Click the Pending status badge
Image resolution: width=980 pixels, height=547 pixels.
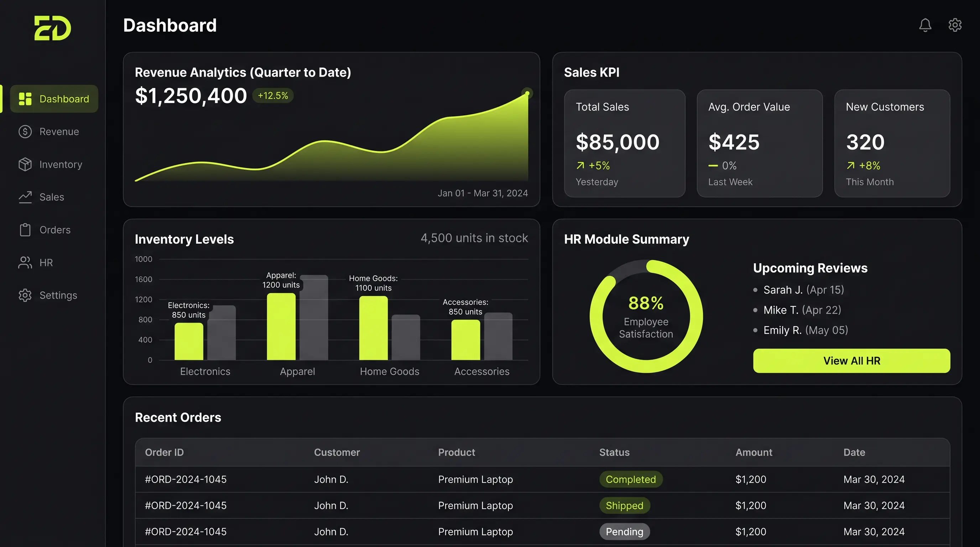tap(624, 532)
